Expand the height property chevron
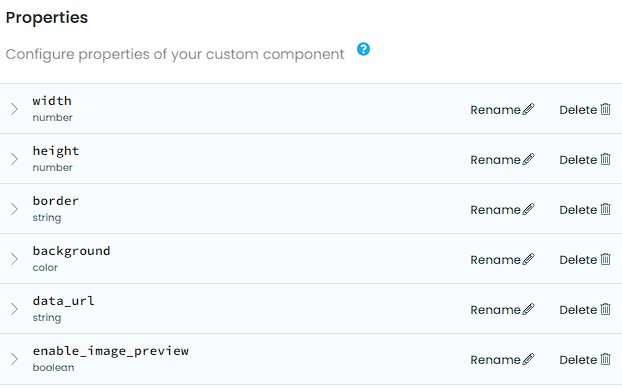 [14, 159]
